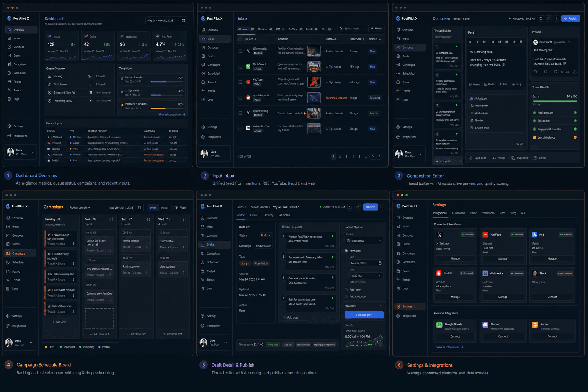
Task: Open Product Launch dropdown in Campaigns header
Action: click(x=80, y=207)
